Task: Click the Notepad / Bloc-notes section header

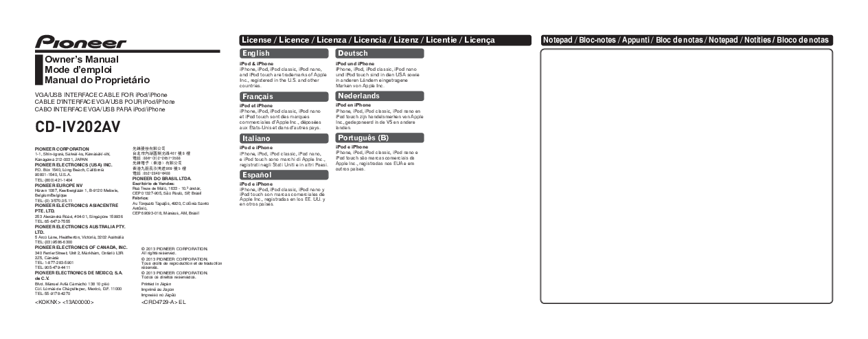Action: tap(687, 41)
